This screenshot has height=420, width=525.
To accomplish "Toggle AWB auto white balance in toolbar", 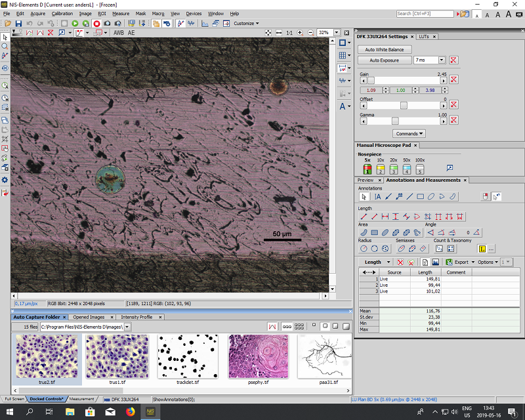I will tap(118, 33).
